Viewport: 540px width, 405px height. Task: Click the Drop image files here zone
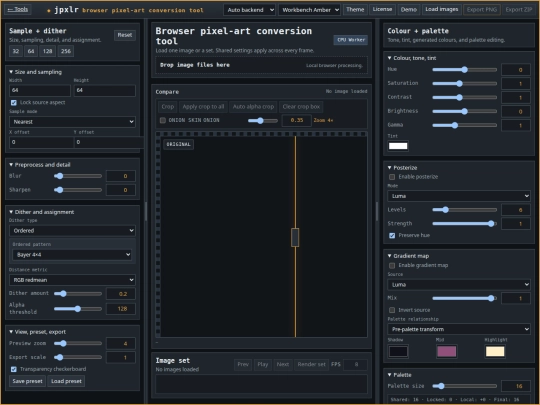(261, 65)
